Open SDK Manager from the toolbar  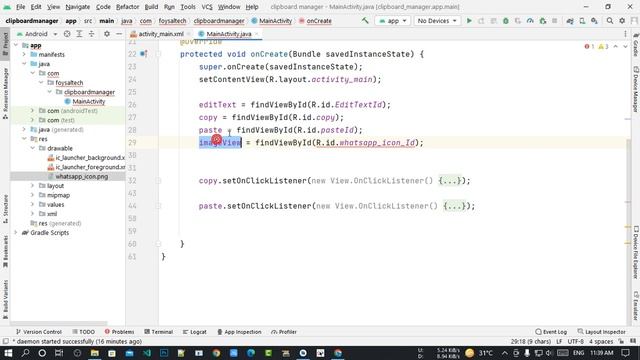594,20
